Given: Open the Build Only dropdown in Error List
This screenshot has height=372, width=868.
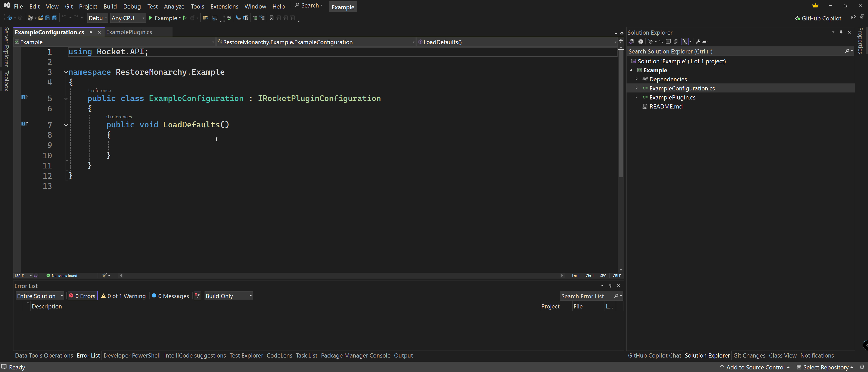Looking at the screenshot, I should (x=229, y=296).
